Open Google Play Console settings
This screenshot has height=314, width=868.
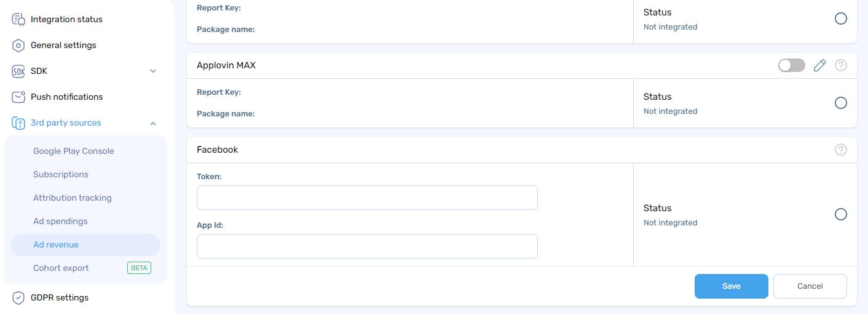click(74, 151)
